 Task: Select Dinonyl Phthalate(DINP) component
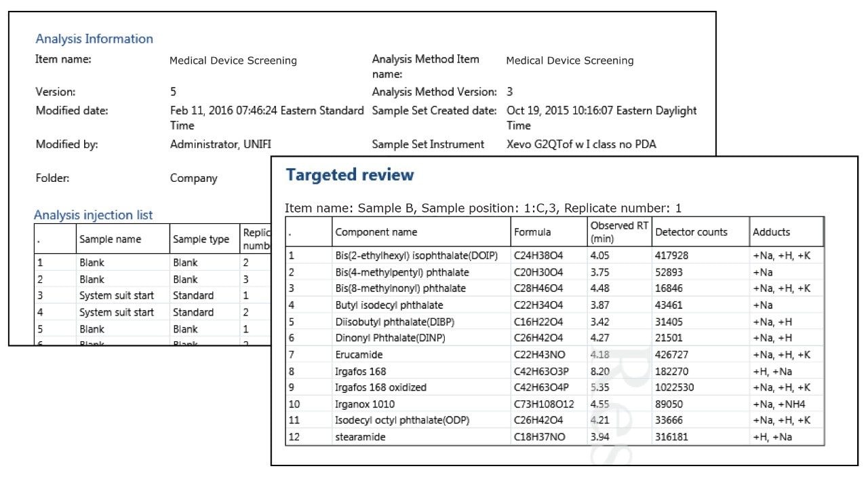coord(390,338)
